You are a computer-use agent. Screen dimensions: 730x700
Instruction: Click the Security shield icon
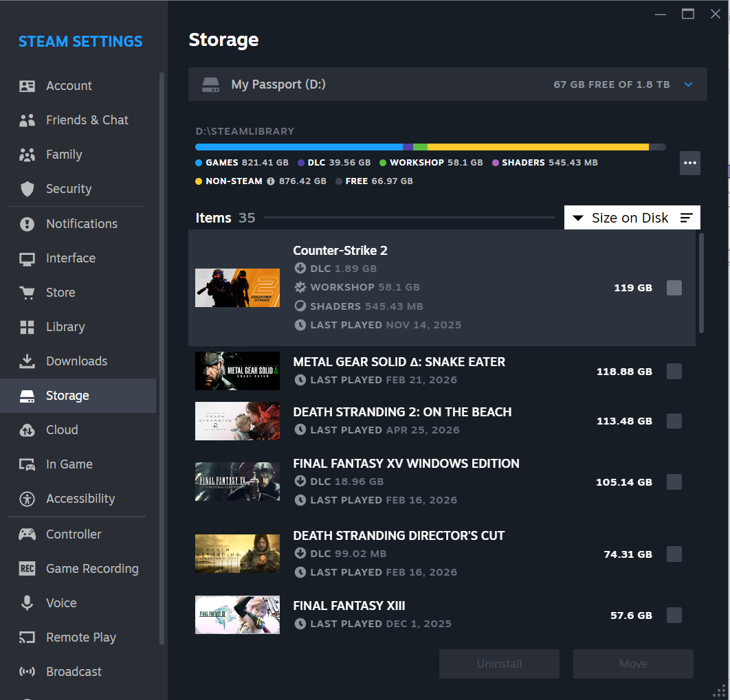coord(27,189)
